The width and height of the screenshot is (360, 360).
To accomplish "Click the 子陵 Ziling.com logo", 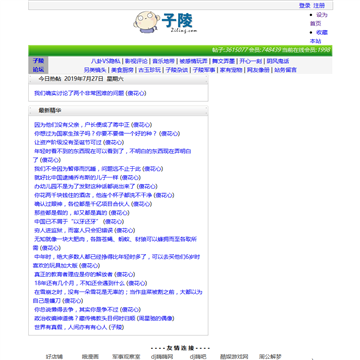I will point(165,22).
